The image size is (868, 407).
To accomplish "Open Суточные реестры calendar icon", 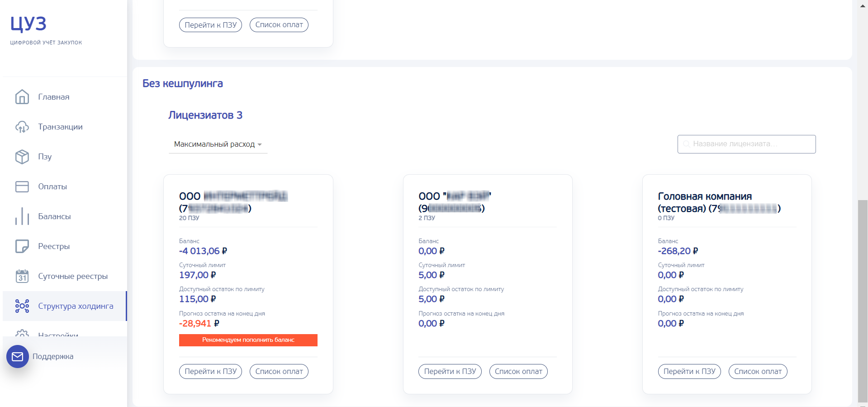I will (x=22, y=276).
